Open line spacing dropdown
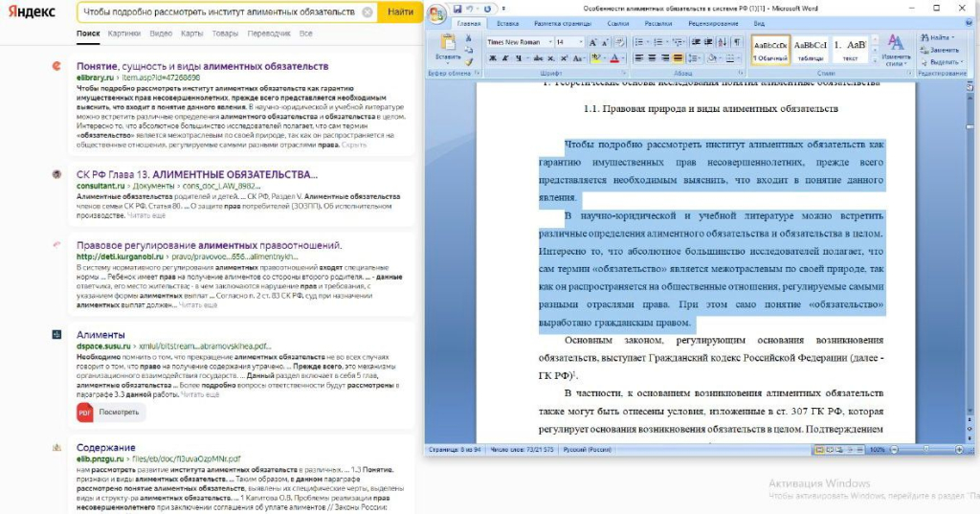Screen dimensions: 980x514 click(695, 58)
